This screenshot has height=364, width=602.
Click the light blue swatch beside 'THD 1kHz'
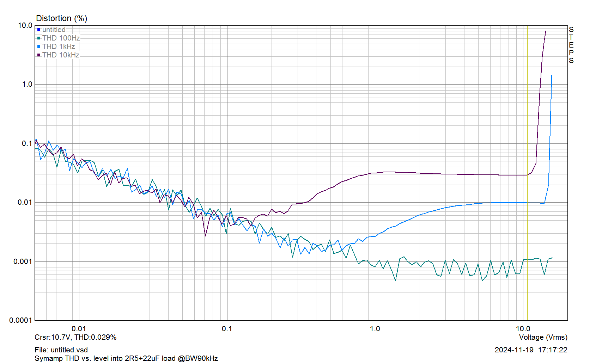tap(39, 47)
